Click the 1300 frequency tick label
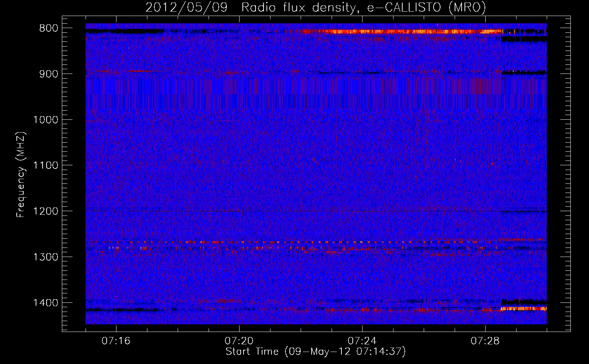The height and width of the screenshot is (364, 589). [x=46, y=257]
